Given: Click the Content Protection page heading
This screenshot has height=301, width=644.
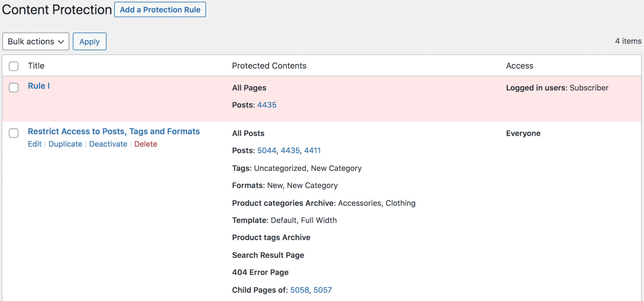Looking at the screenshot, I should point(57,10).
